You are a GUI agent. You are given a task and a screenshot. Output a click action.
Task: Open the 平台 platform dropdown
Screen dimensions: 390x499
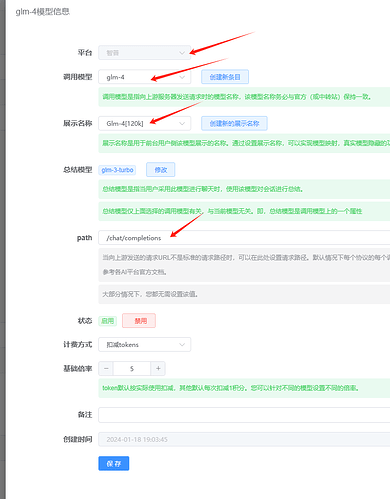pyautogui.click(x=144, y=53)
